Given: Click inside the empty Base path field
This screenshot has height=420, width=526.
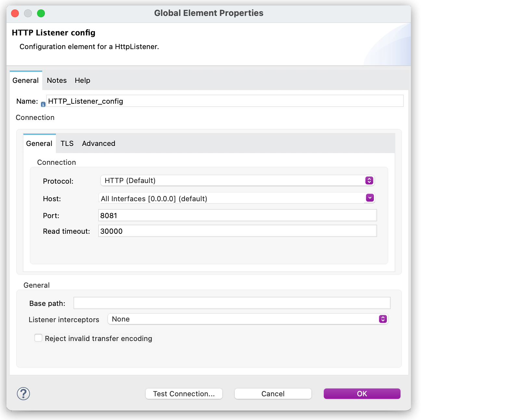Looking at the screenshot, I should coord(231,303).
